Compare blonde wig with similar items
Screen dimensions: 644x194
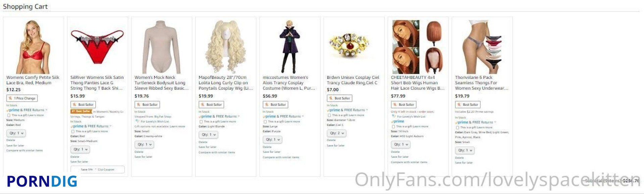(x=217, y=152)
